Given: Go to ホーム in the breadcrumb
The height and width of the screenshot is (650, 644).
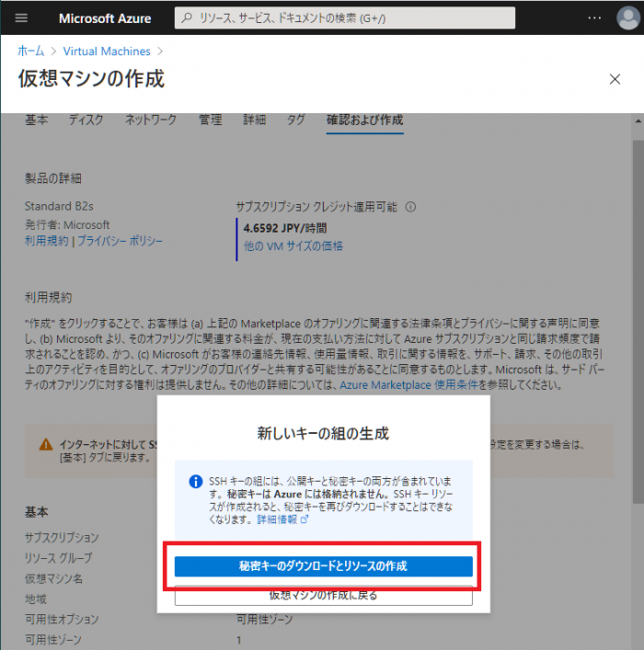Looking at the screenshot, I should (30, 51).
